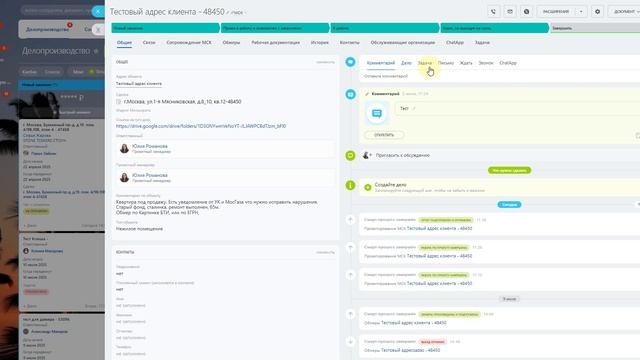Select the fourth teal pipeline stage
Screen dimensions: 640x360
[495, 28]
